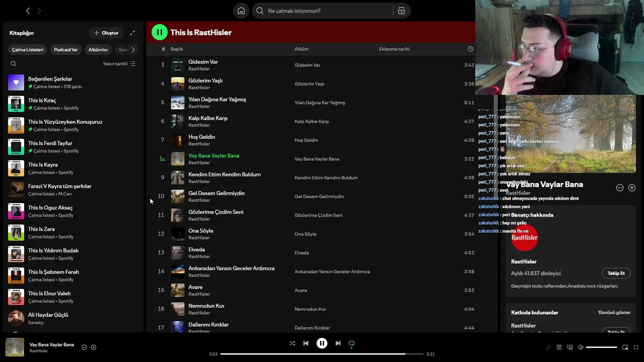
Task: Open the Browse icon in search bar
Action: click(x=401, y=11)
